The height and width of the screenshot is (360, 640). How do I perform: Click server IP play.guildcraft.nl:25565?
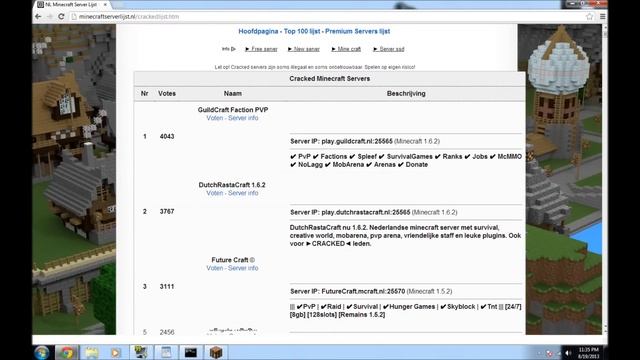tap(357, 141)
